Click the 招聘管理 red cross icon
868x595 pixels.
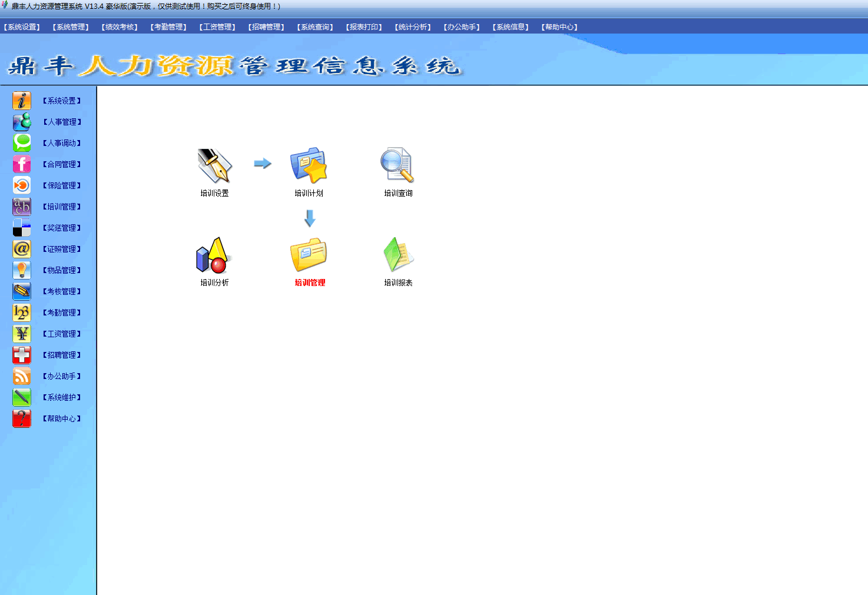(22, 355)
